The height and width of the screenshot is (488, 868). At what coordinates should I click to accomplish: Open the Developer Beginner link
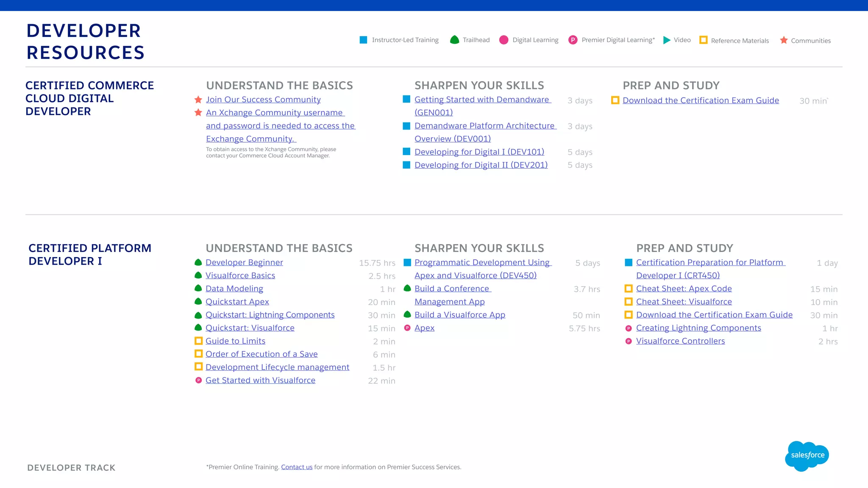point(244,262)
